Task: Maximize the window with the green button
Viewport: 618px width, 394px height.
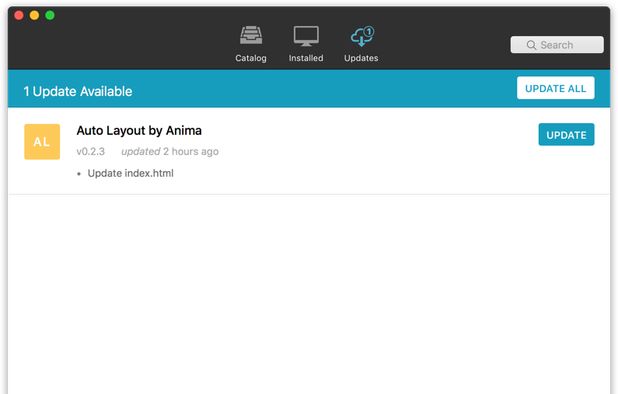Action: 50,15
